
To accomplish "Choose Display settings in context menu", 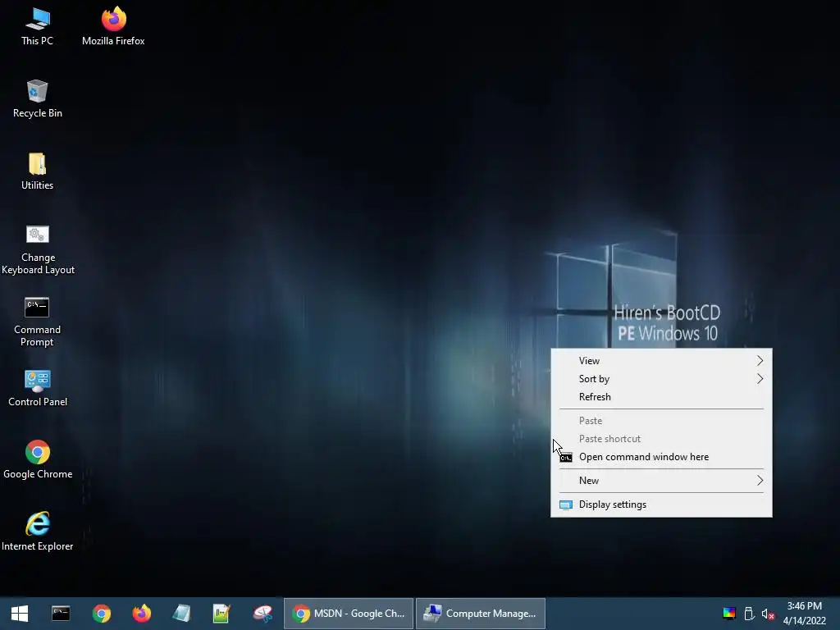I will 661,504.
